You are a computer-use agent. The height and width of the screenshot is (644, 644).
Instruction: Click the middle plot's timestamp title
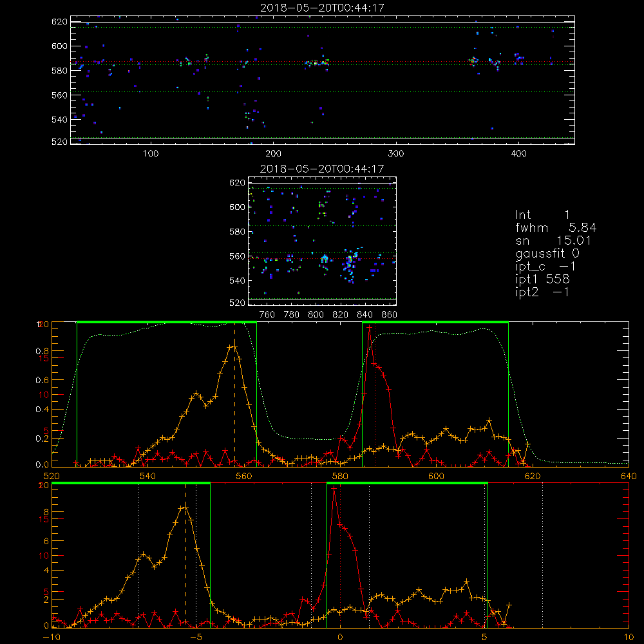tap(323, 169)
